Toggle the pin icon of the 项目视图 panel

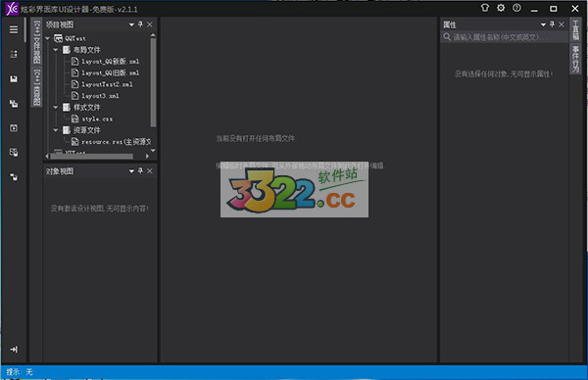click(x=140, y=24)
